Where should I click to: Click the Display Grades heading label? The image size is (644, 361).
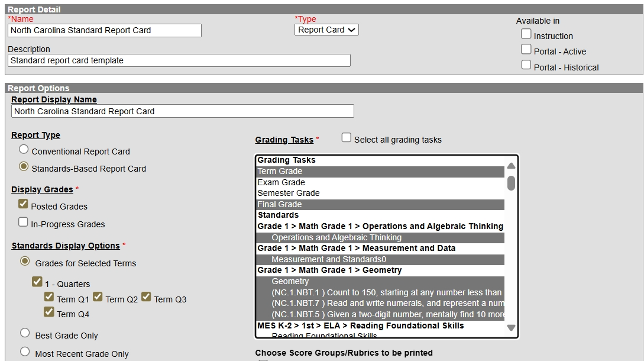pyautogui.click(x=42, y=189)
